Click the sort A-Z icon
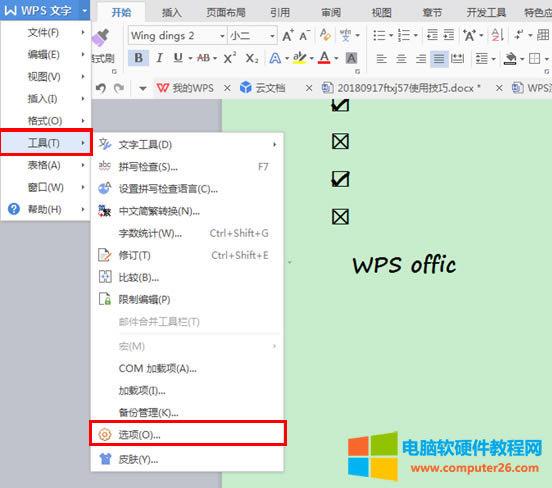 click(498, 35)
